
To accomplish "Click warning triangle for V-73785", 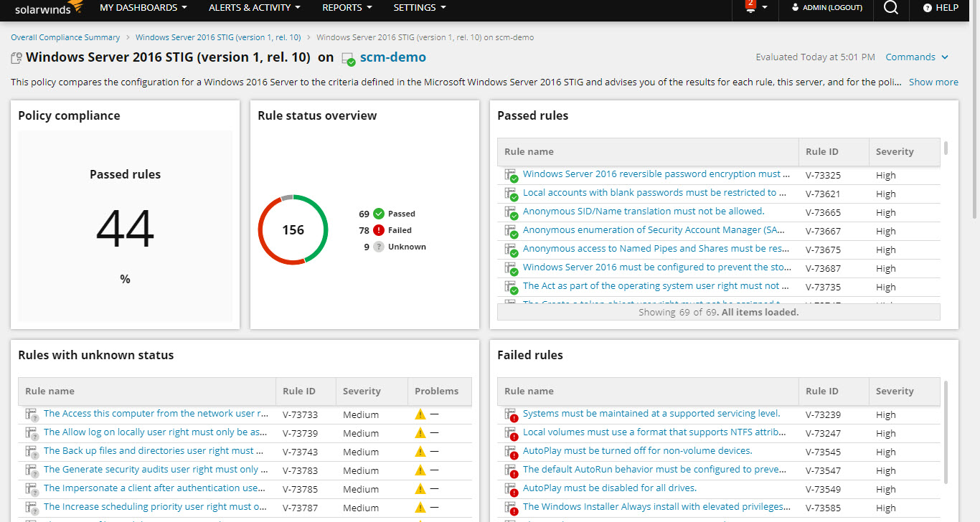I will coord(420,488).
